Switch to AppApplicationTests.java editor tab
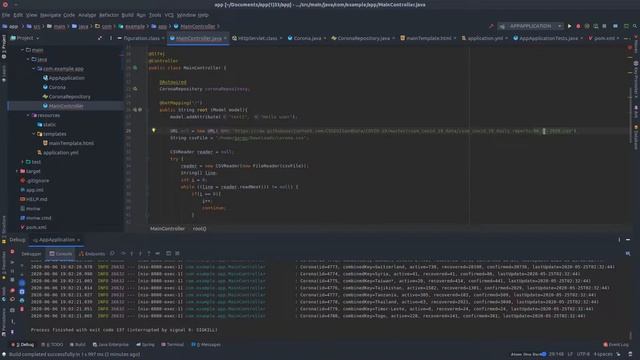Viewport: 640px width, 360px height. tap(548, 38)
